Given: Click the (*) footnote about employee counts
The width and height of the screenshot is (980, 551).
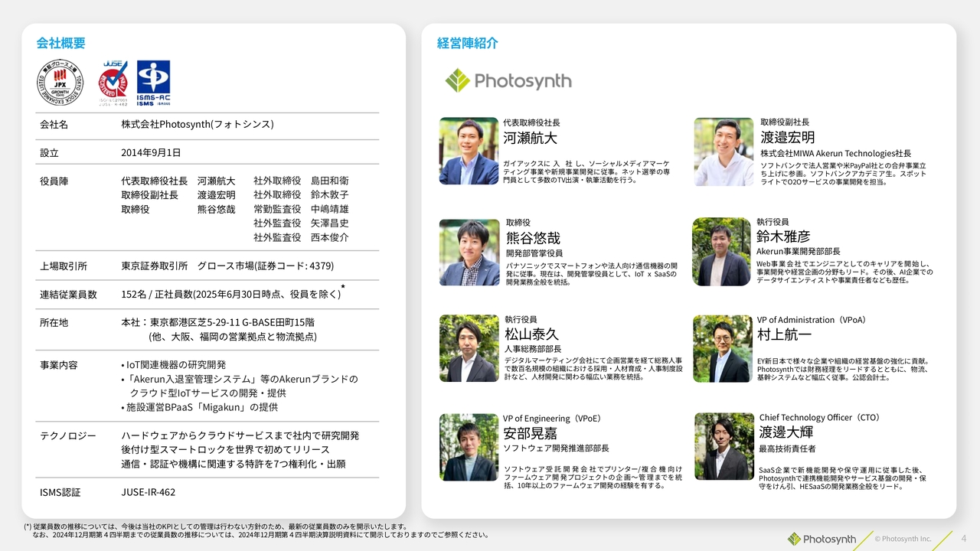Looking at the screenshot, I should pyautogui.click(x=256, y=531).
